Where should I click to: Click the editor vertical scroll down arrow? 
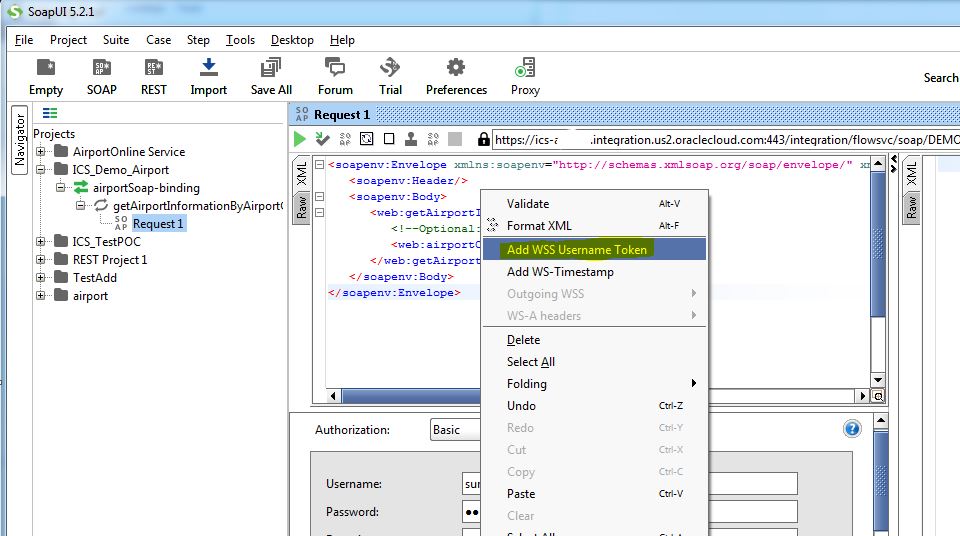pos(878,380)
